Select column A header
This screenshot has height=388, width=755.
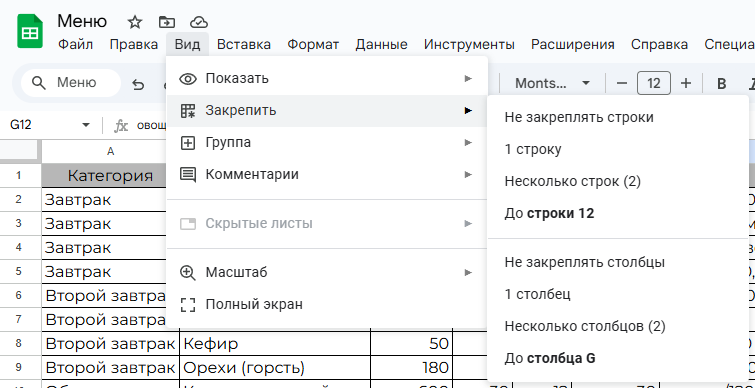pyautogui.click(x=110, y=152)
